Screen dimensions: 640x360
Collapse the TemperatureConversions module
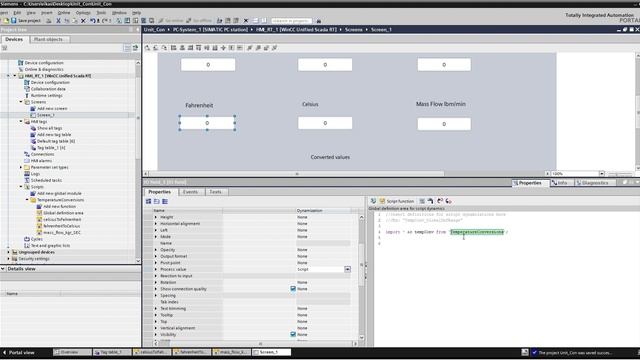pos(27,200)
